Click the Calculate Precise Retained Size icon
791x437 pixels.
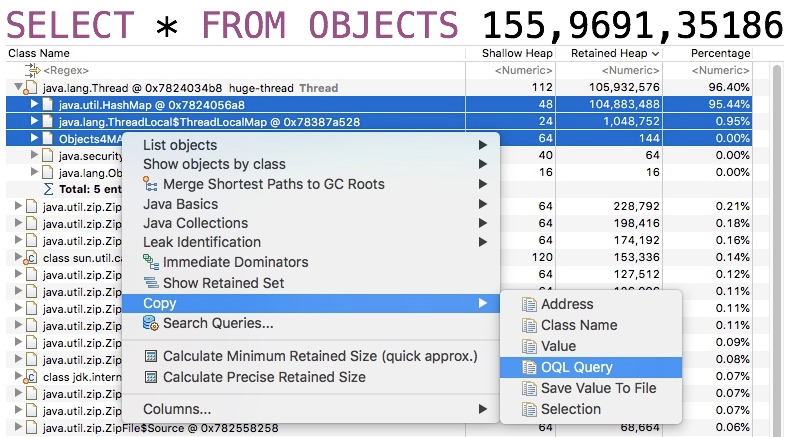150,377
